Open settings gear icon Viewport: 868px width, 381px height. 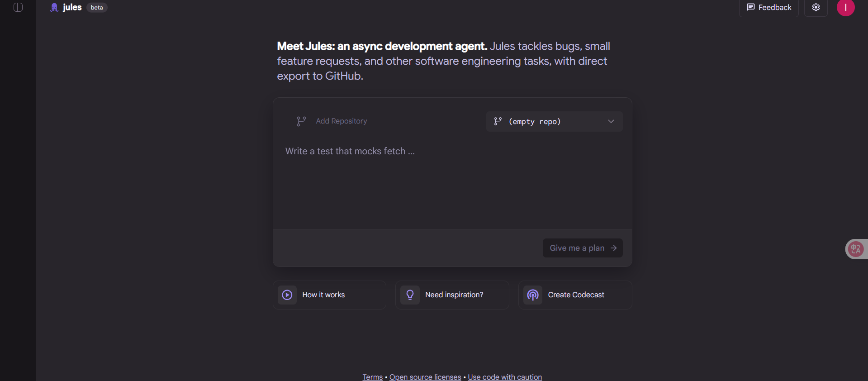click(816, 7)
